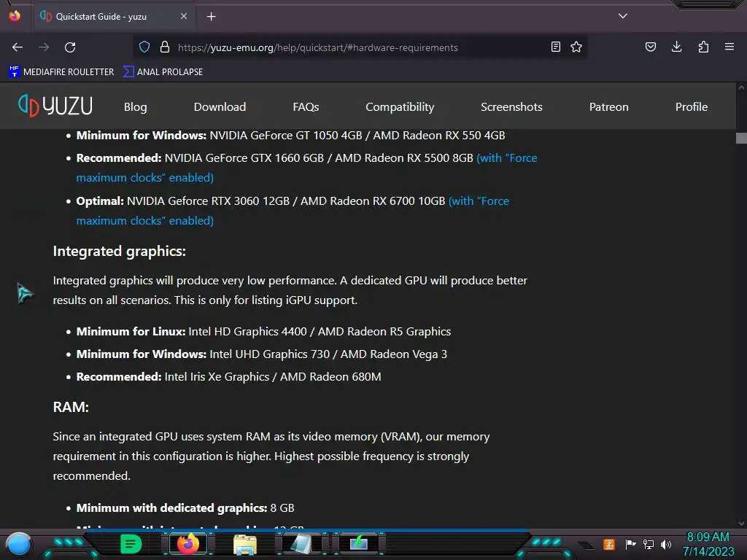The height and width of the screenshot is (560, 747).
Task: Open the Profile page
Action: 692,106
